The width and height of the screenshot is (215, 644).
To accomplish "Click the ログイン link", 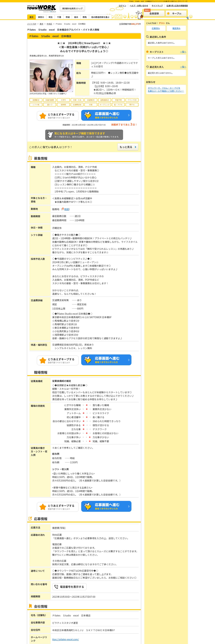I will coord(122,6).
